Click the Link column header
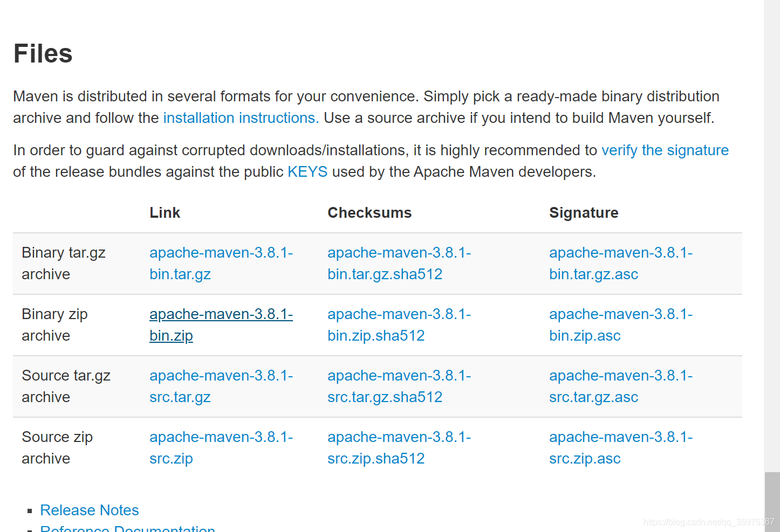The height and width of the screenshot is (532, 780). click(165, 213)
